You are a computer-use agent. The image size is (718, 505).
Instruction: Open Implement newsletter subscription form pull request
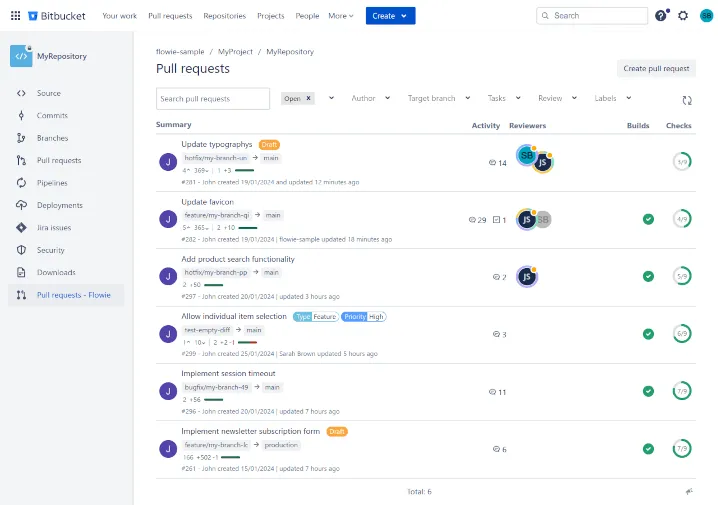[250, 431]
